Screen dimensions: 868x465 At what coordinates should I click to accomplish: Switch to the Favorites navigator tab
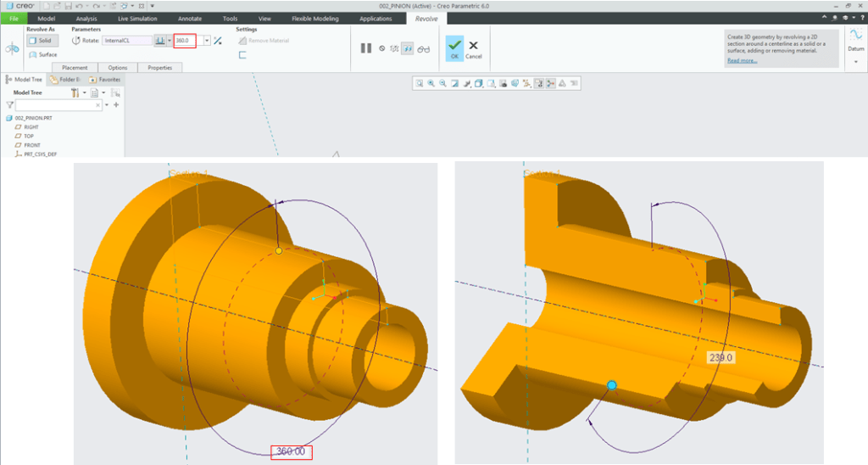tap(105, 79)
